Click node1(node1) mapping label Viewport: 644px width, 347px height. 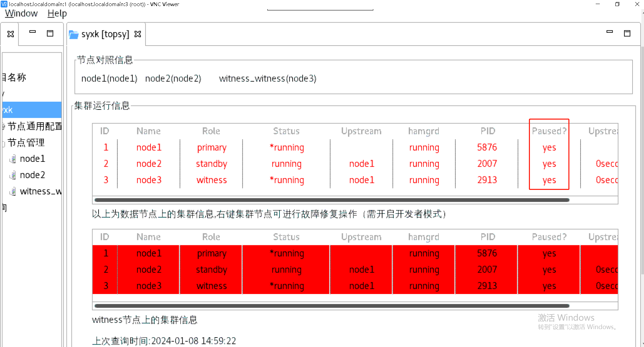109,78
